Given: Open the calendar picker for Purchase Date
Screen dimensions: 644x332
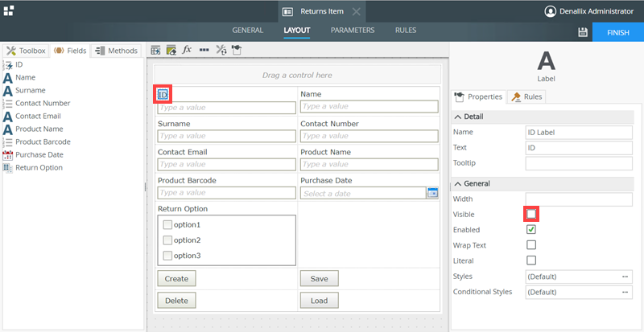Looking at the screenshot, I should tap(432, 193).
